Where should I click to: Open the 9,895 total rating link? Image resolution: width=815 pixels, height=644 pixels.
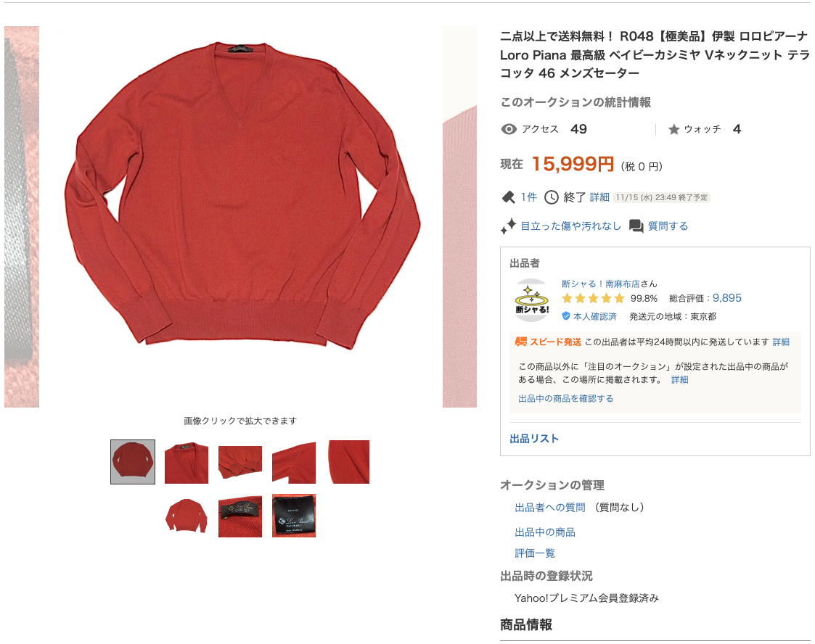(726, 298)
